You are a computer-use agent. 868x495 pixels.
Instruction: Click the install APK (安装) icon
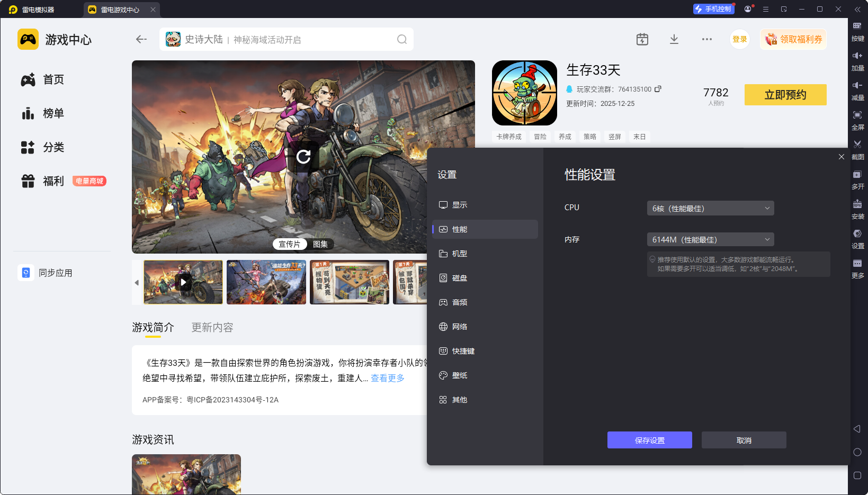(x=857, y=204)
